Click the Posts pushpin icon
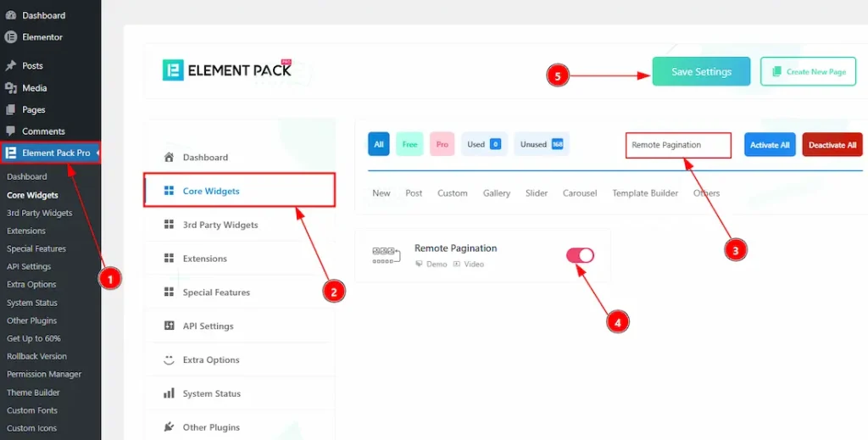Viewport: 868px width, 440px height. [x=10, y=65]
